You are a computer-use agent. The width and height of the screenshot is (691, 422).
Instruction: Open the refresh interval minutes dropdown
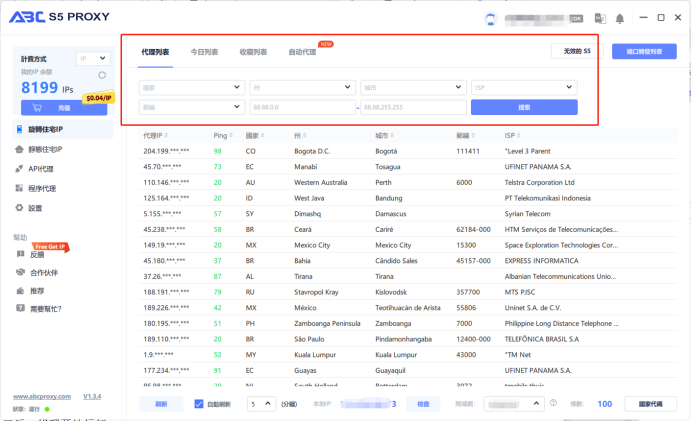click(260, 404)
